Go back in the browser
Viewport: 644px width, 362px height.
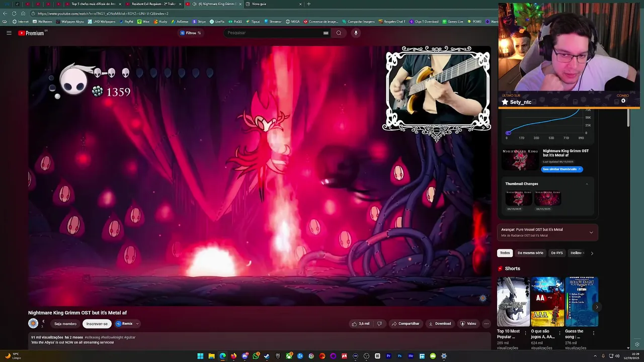pos(5,14)
